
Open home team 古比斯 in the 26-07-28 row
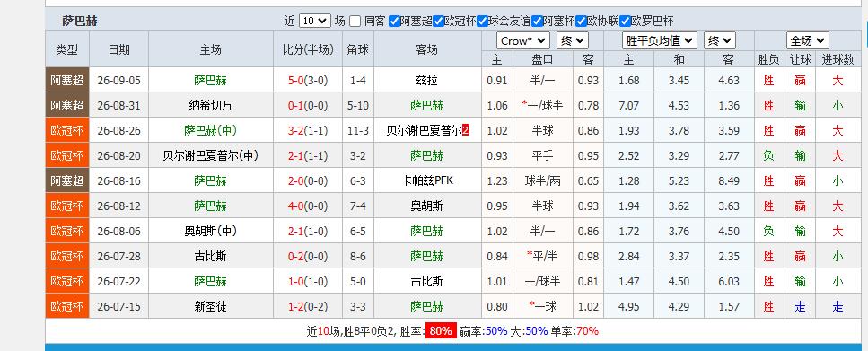(210, 257)
